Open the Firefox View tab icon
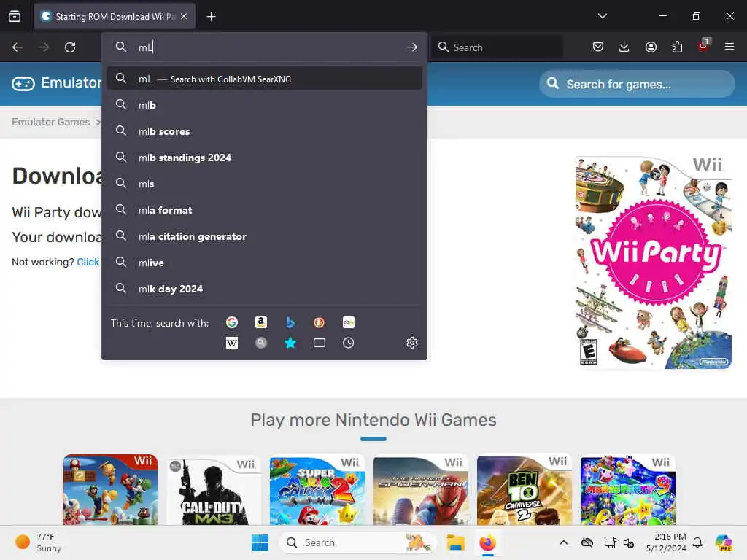The height and width of the screenshot is (560, 747). click(x=15, y=16)
